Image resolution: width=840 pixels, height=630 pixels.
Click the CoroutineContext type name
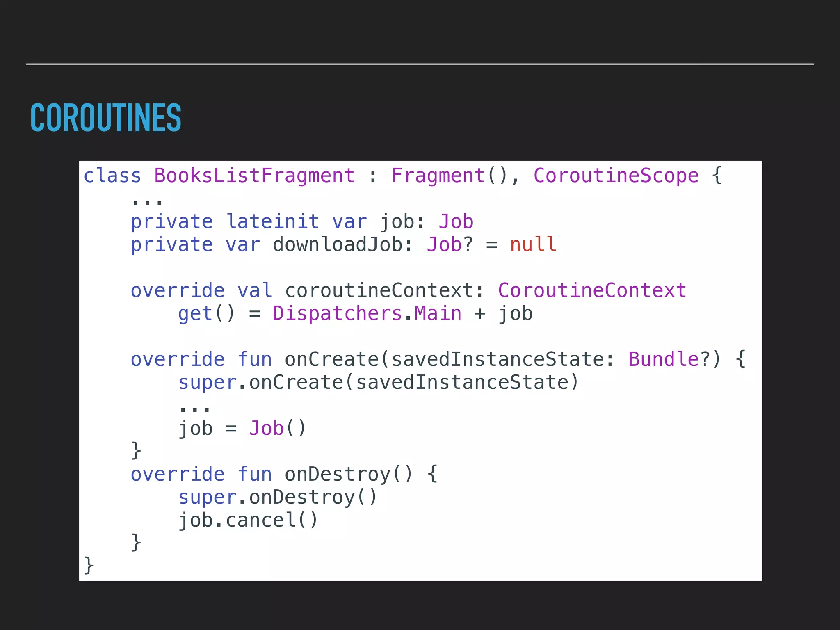point(592,291)
